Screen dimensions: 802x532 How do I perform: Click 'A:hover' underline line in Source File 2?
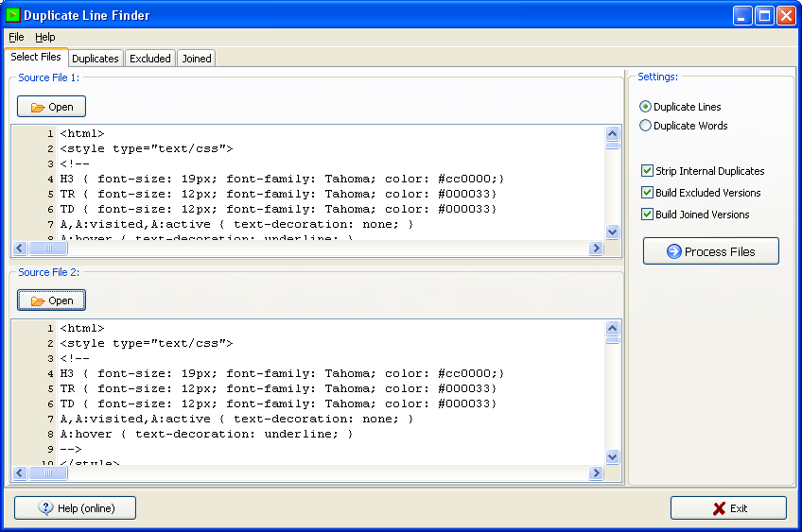206,434
